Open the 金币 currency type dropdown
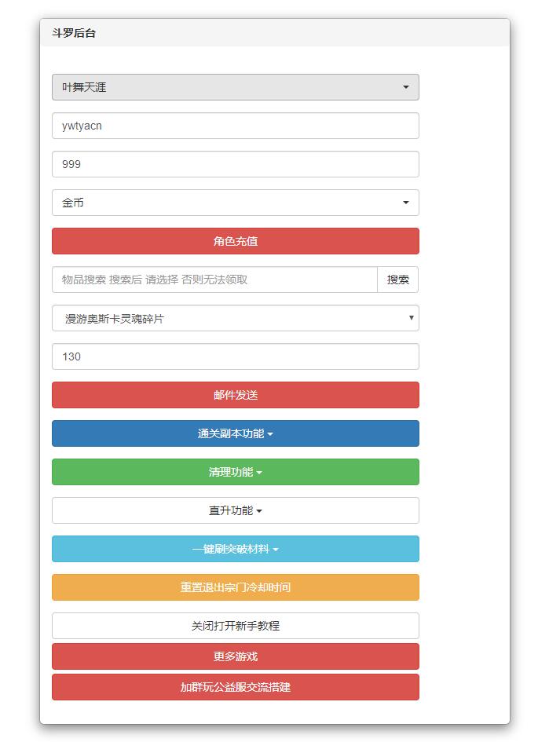Viewport: 560px width, 742px height. coord(236,203)
